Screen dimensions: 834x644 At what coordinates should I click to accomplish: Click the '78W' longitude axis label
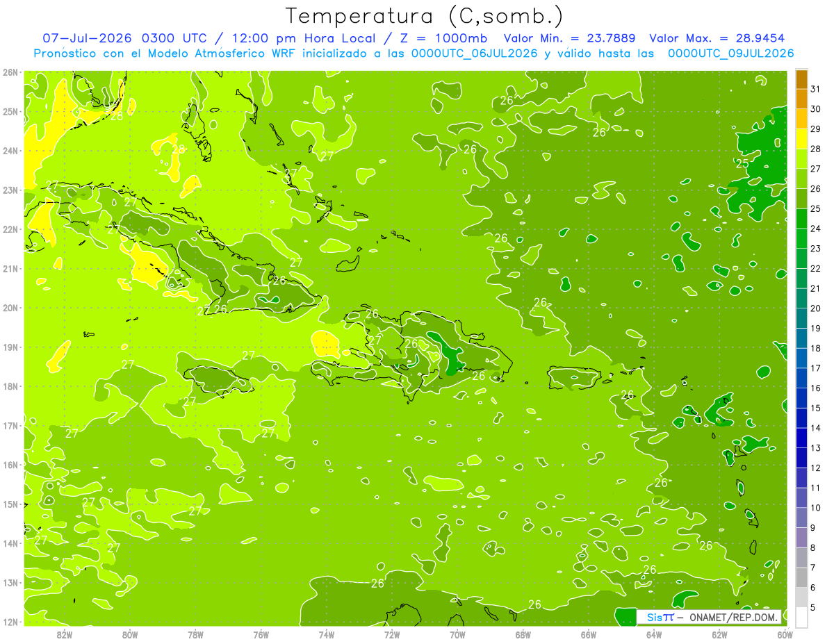pyautogui.click(x=195, y=634)
